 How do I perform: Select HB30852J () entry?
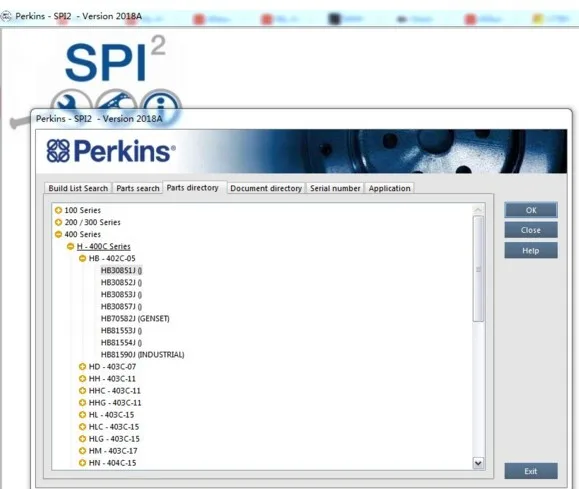tap(121, 283)
